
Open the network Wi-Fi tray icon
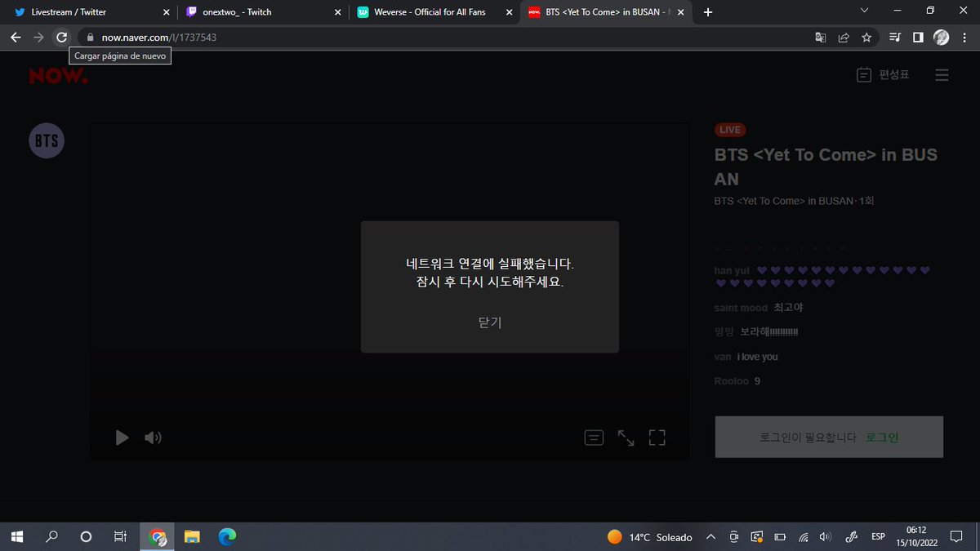(x=804, y=536)
